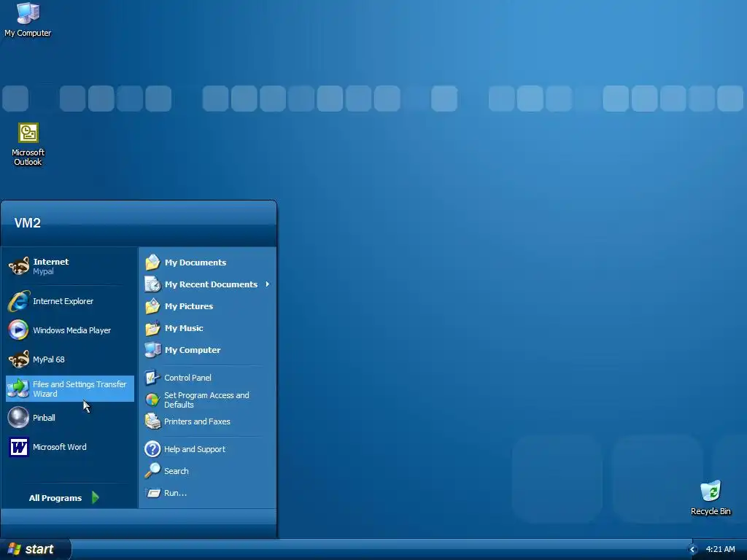This screenshot has height=560, width=747.
Task: Click the Microsoft Word label text
Action: (60, 447)
